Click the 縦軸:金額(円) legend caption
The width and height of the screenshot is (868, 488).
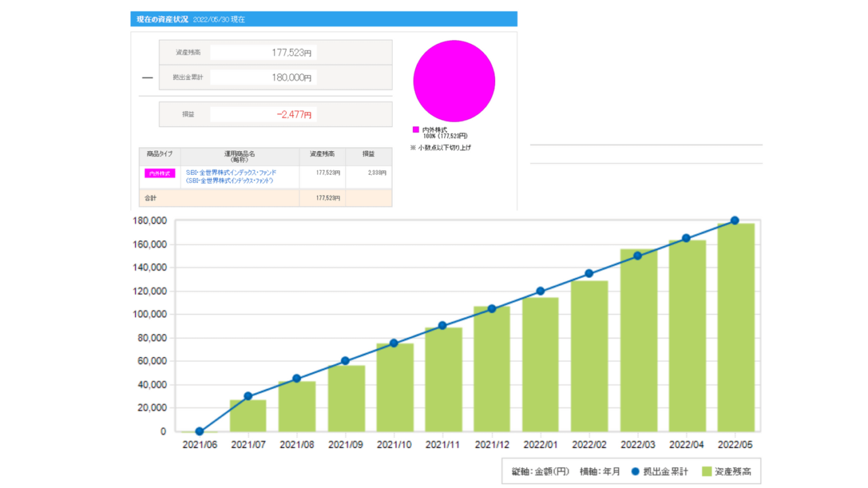click(x=541, y=471)
